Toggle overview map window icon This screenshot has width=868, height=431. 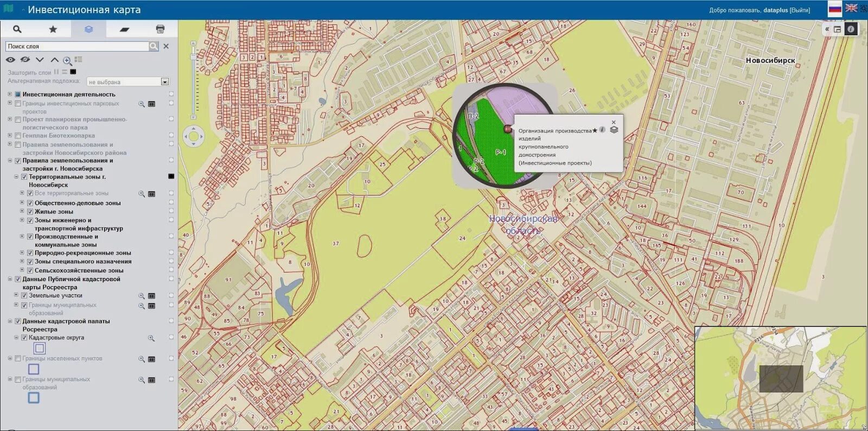pos(838,29)
